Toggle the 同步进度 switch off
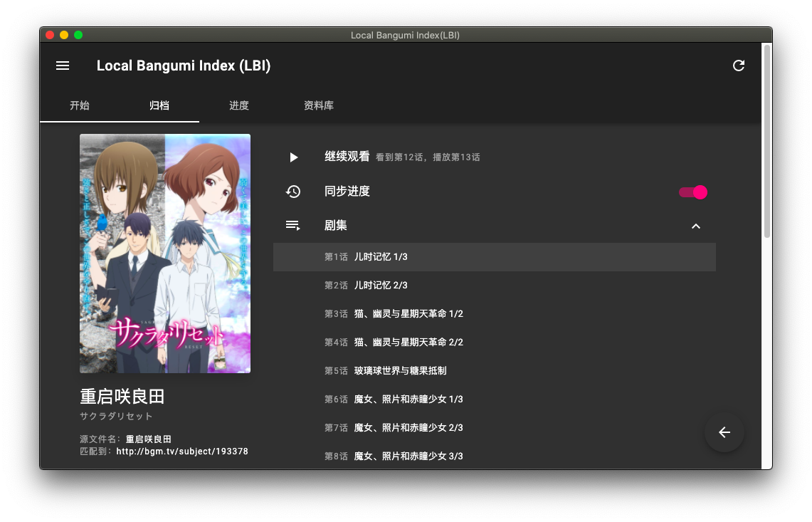Image resolution: width=812 pixels, height=522 pixels. pyautogui.click(x=693, y=192)
